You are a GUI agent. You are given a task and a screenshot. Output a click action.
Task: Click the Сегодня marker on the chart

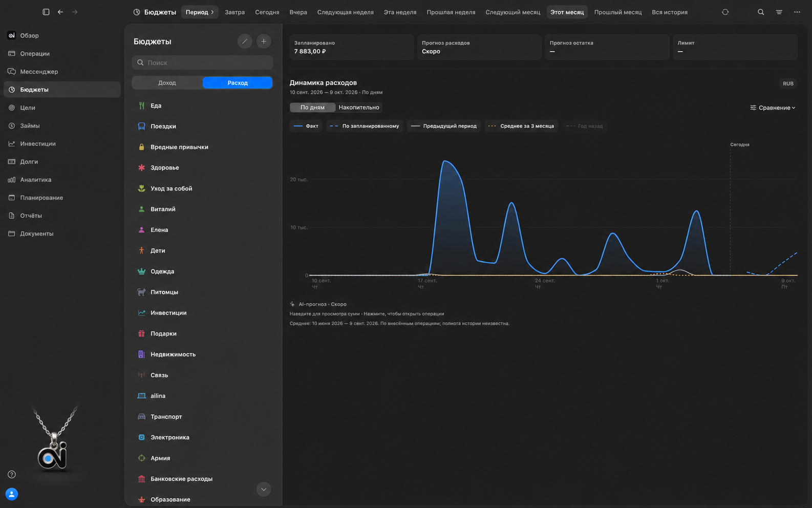[739, 145]
